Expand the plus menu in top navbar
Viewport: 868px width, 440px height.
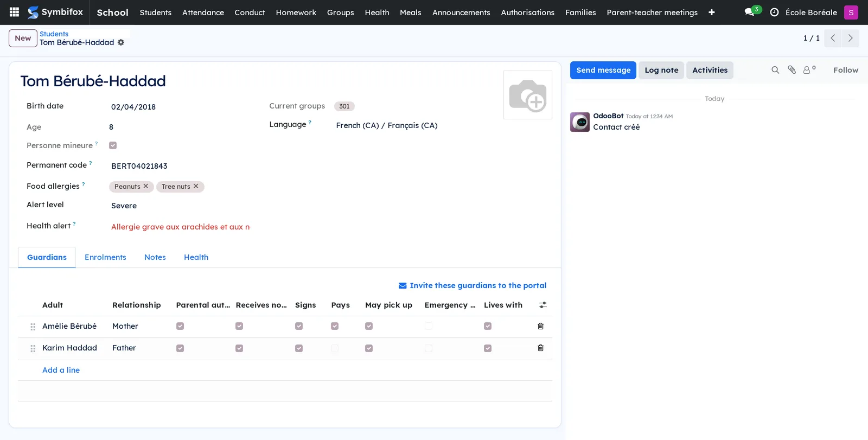tap(711, 12)
